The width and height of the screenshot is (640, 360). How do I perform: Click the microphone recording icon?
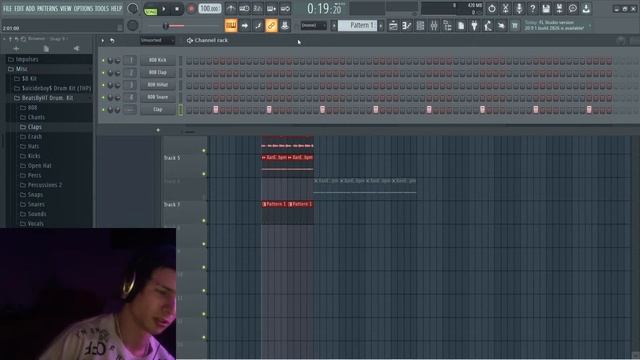pos(519,8)
